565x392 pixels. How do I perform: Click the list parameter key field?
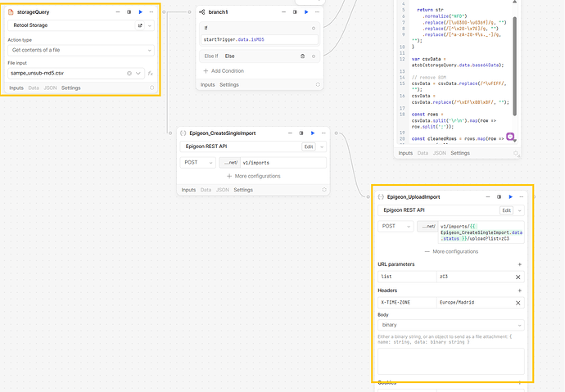pyautogui.click(x=407, y=277)
